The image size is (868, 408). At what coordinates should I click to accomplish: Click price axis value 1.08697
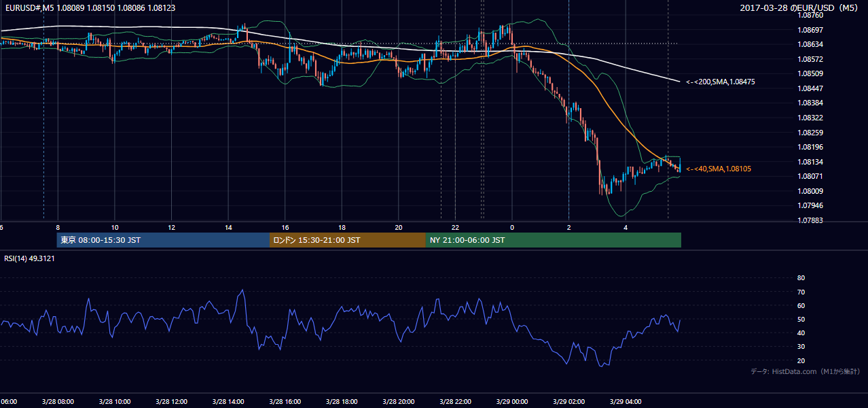[x=810, y=31]
